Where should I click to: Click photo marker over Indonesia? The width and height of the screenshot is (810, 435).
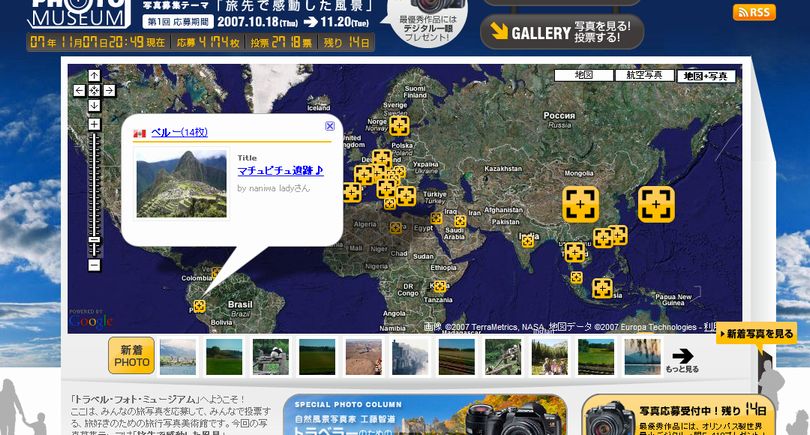tap(602, 289)
